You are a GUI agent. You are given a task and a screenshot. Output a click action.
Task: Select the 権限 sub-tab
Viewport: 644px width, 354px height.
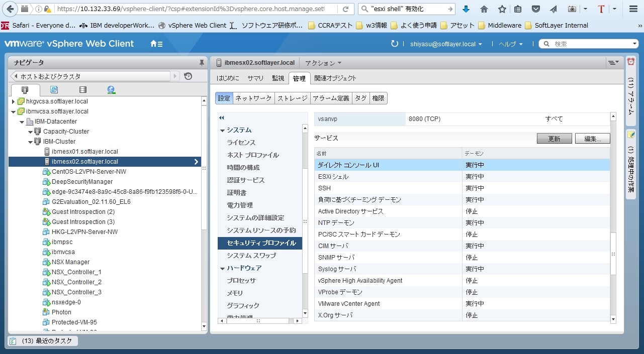[x=378, y=98]
